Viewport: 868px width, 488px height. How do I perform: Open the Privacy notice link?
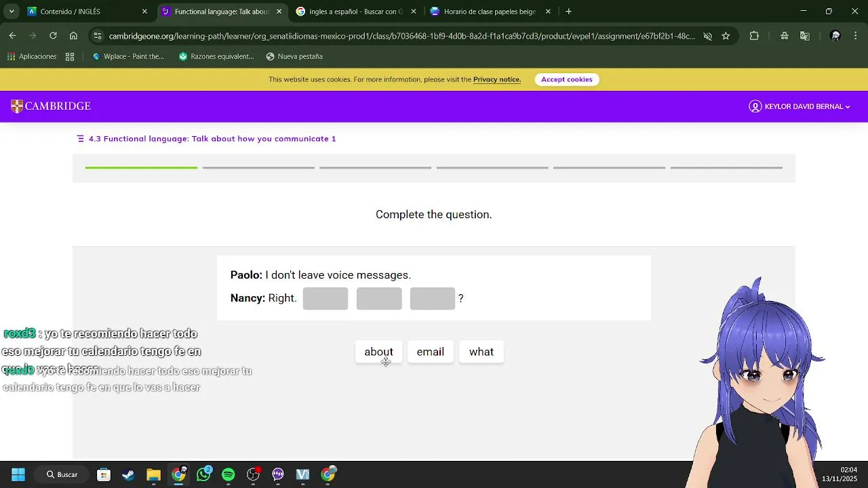click(497, 79)
